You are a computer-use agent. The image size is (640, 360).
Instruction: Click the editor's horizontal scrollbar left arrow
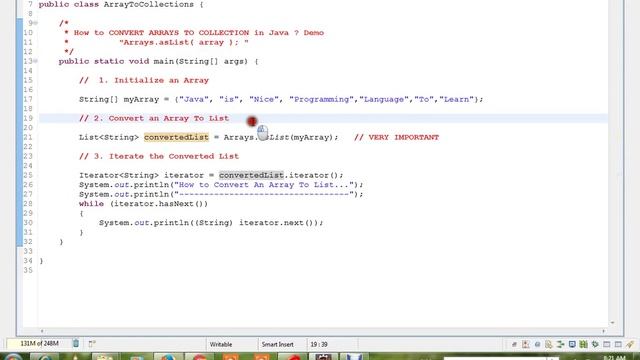tap(42, 331)
